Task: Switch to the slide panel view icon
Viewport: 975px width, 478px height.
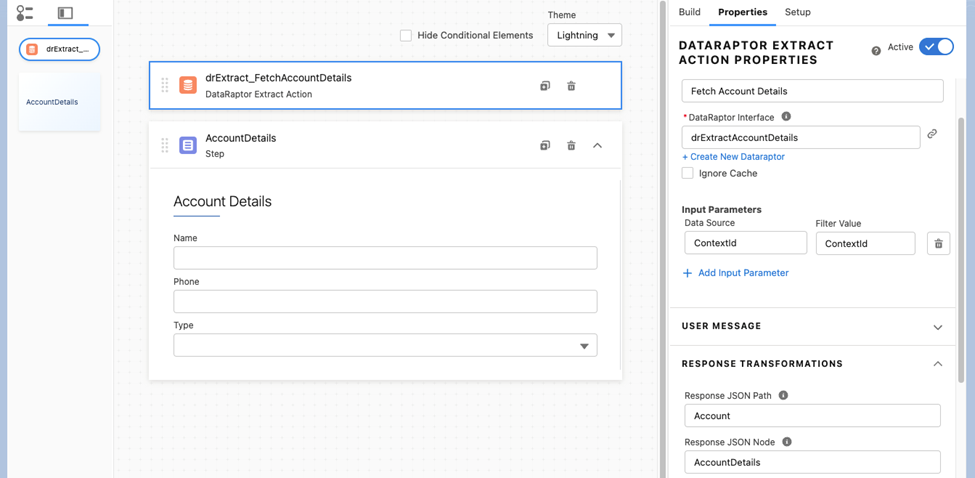Action: [65, 12]
